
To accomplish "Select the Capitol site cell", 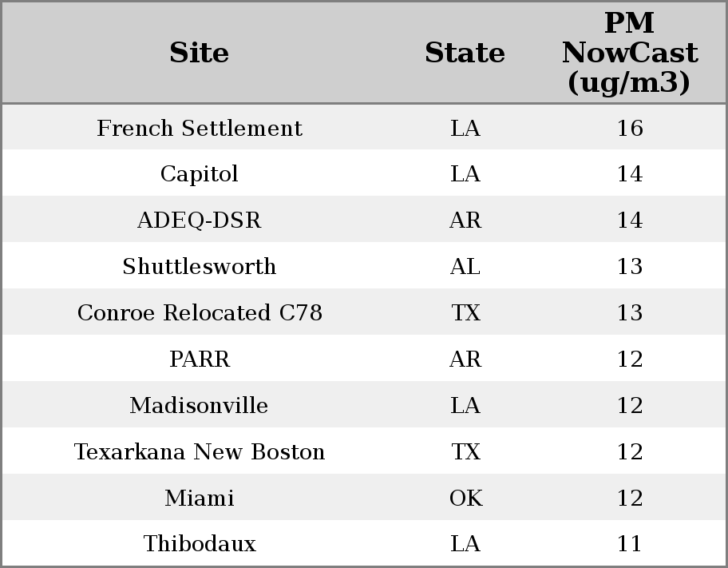I will point(200,174).
